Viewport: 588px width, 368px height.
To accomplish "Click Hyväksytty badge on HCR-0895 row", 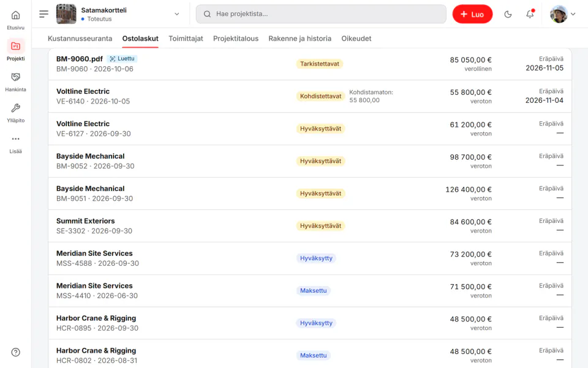I will [x=316, y=323].
